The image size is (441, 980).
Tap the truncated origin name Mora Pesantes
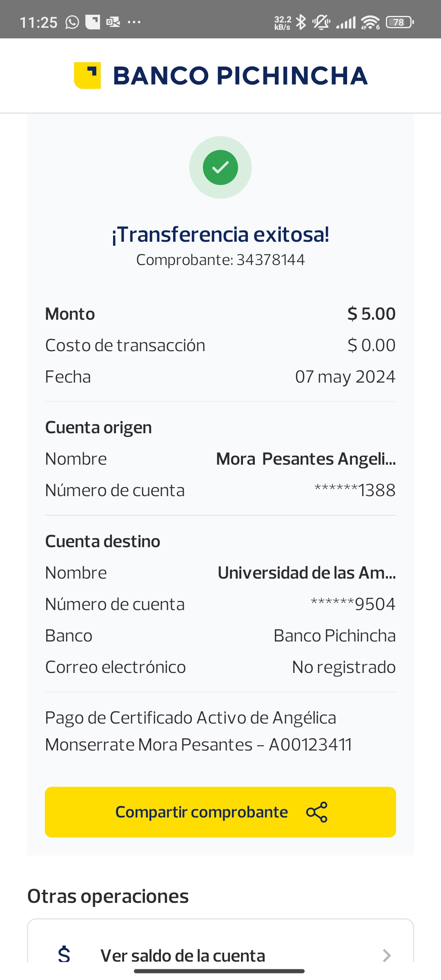305,459
